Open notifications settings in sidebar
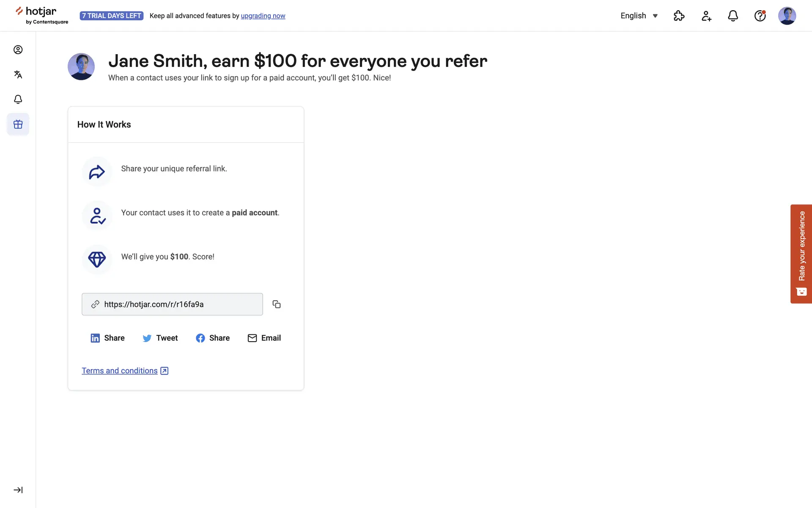The width and height of the screenshot is (812, 508). tap(18, 99)
